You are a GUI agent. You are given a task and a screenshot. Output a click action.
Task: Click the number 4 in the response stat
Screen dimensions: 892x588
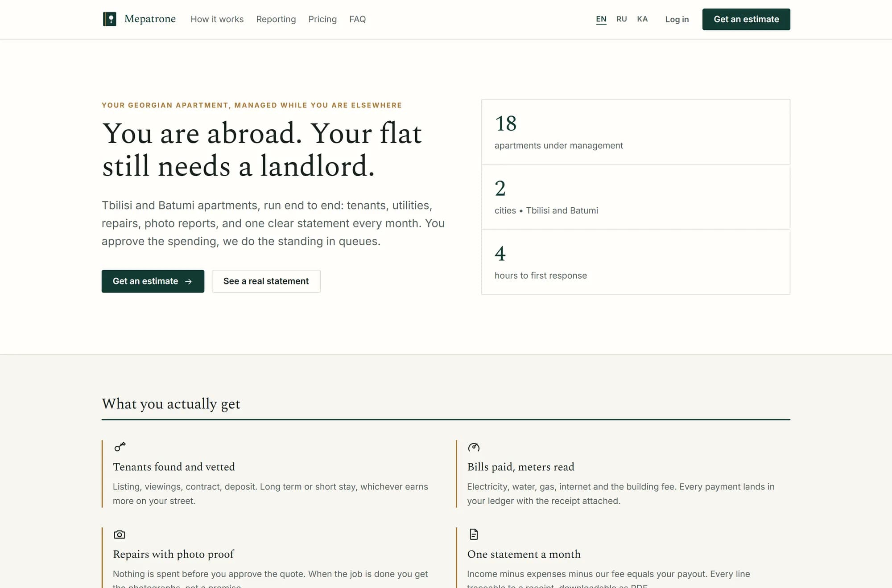[500, 254]
